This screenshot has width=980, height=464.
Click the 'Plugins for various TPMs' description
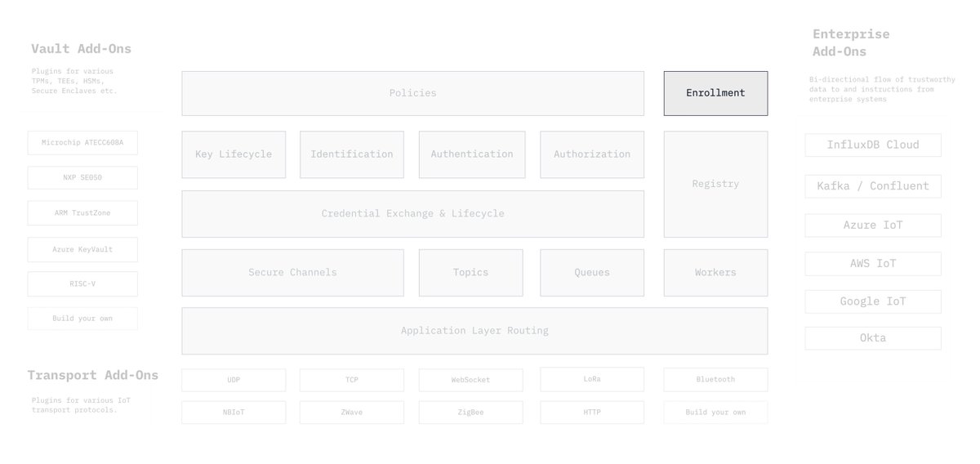coord(74,81)
